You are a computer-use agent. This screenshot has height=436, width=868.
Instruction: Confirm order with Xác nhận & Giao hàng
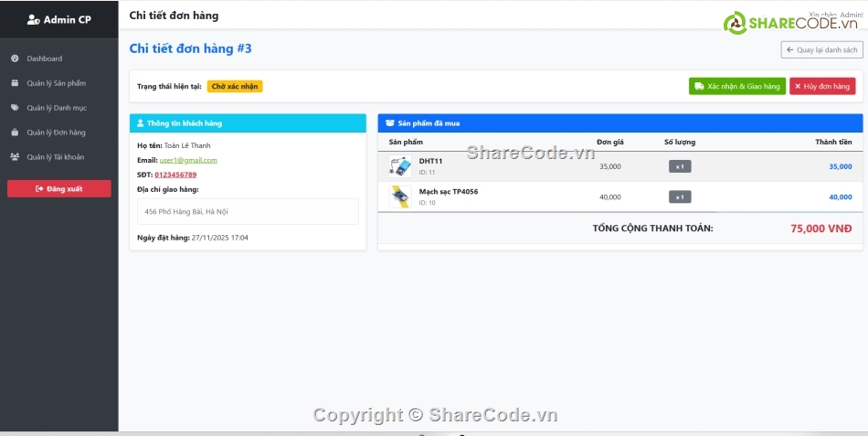click(736, 87)
